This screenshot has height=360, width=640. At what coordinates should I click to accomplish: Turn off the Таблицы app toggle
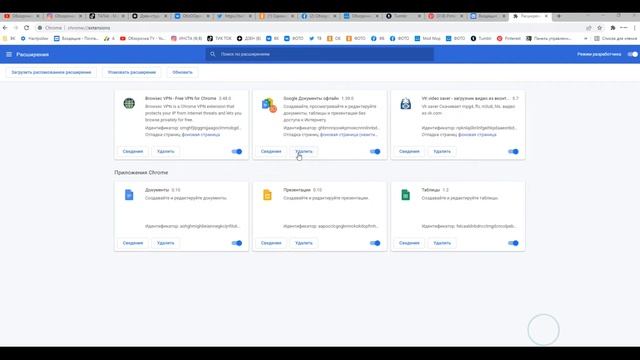513,243
